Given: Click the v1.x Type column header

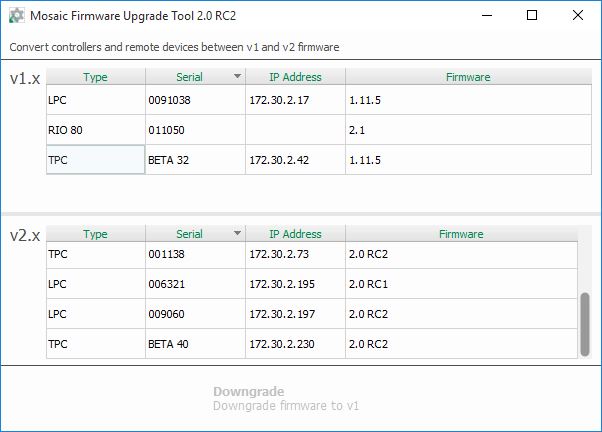Looking at the screenshot, I should click(x=96, y=77).
